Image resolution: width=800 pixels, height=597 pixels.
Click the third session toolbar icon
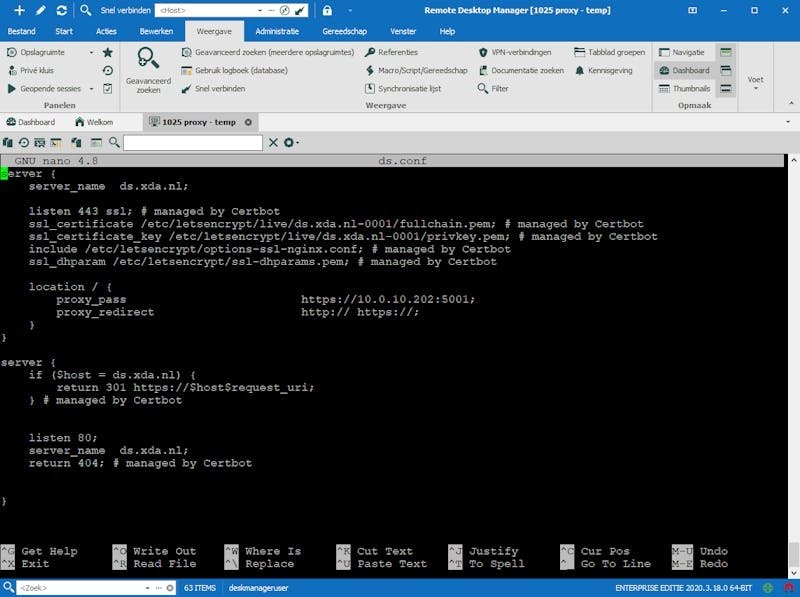(39, 142)
